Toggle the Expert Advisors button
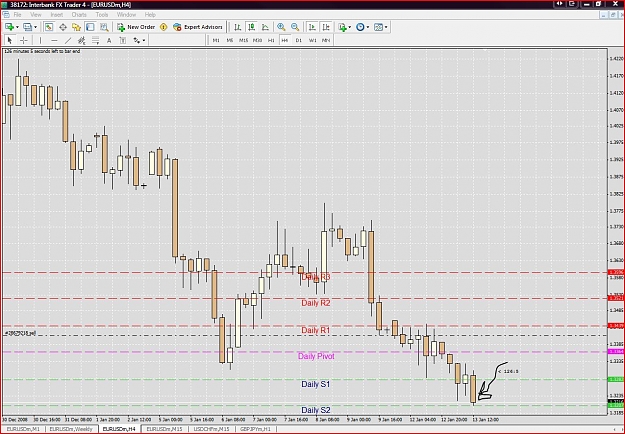The height and width of the screenshot is (434, 625). point(198,27)
